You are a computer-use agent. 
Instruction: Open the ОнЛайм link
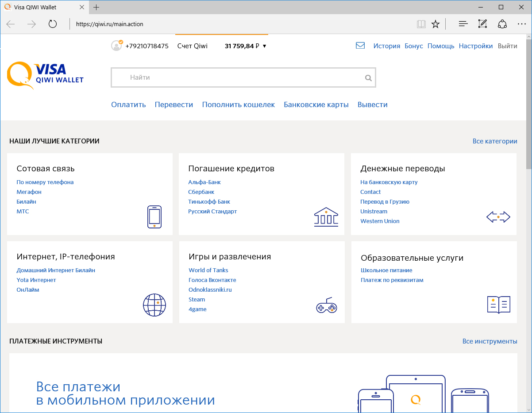click(28, 289)
